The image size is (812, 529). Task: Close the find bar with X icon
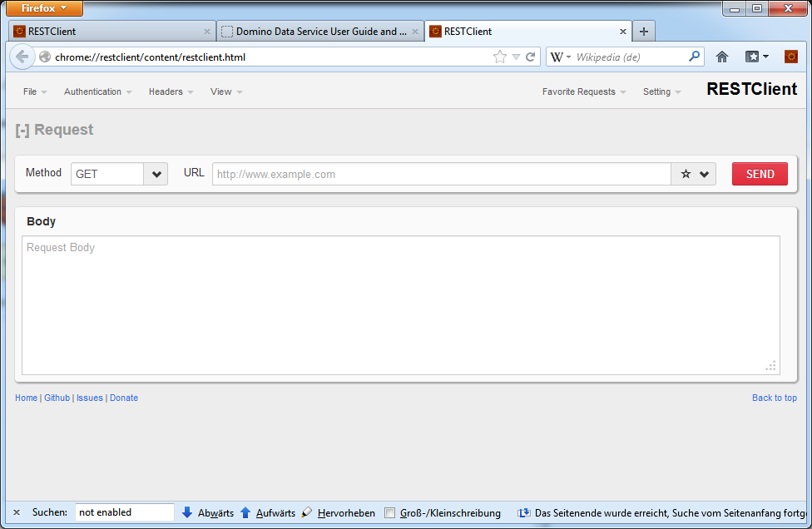pyautogui.click(x=16, y=513)
